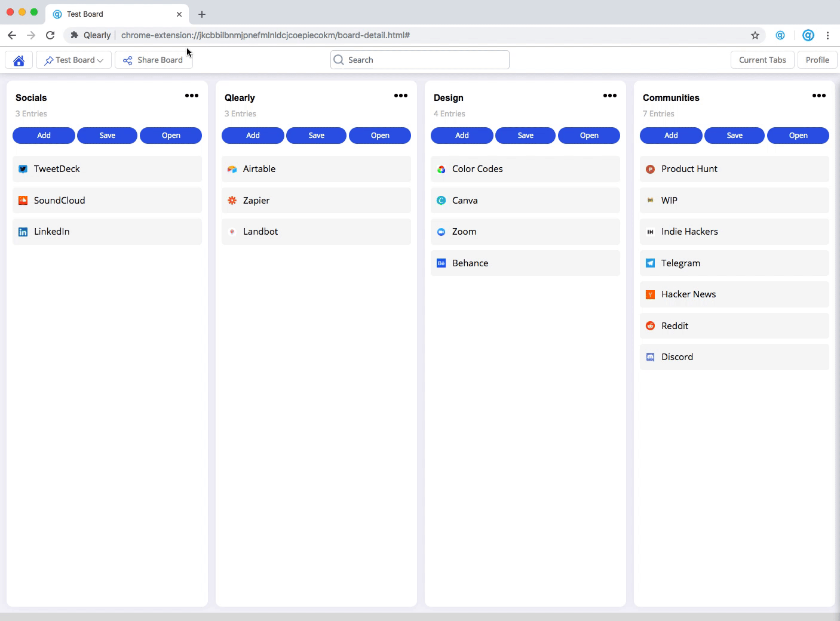Click the Airtable favicon icon
Image resolution: width=840 pixels, height=621 pixels.
point(232,169)
